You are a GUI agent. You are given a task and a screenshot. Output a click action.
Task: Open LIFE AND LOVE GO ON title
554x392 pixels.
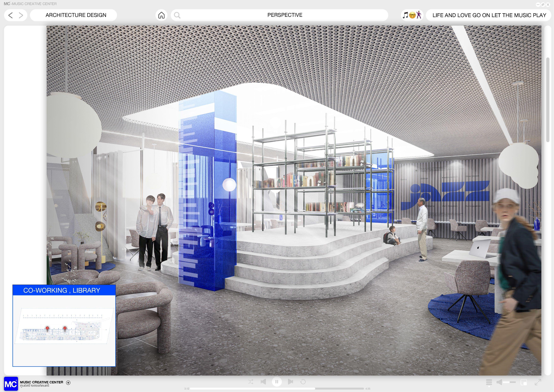(x=489, y=15)
